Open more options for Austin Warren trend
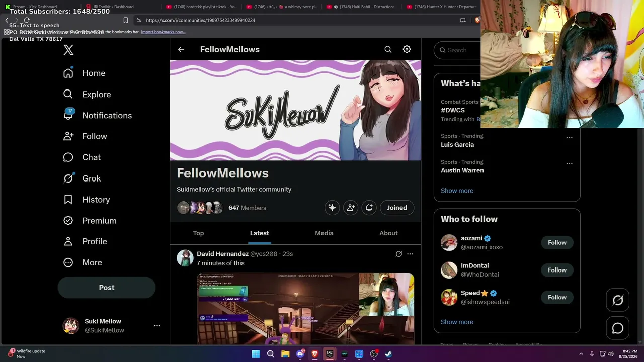644x362 pixels. (570, 163)
